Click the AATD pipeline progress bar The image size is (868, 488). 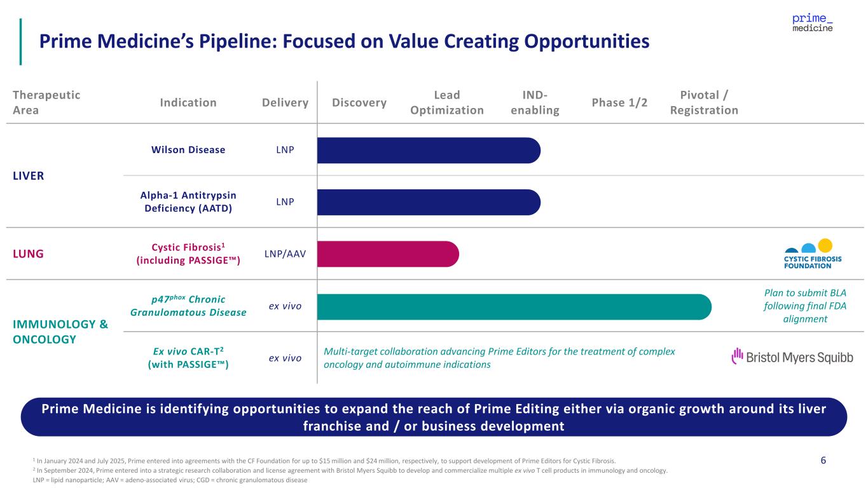[428, 202]
